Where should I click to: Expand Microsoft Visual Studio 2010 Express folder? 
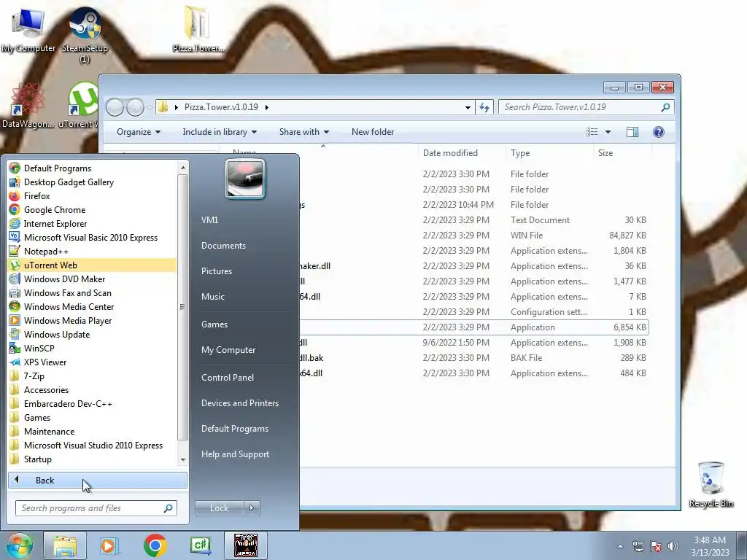[x=92, y=445]
